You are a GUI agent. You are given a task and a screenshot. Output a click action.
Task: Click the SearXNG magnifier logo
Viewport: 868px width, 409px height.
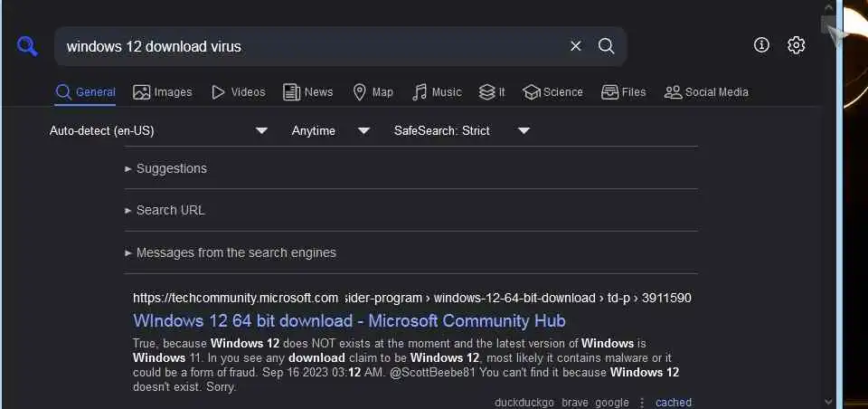tap(27, 46)
